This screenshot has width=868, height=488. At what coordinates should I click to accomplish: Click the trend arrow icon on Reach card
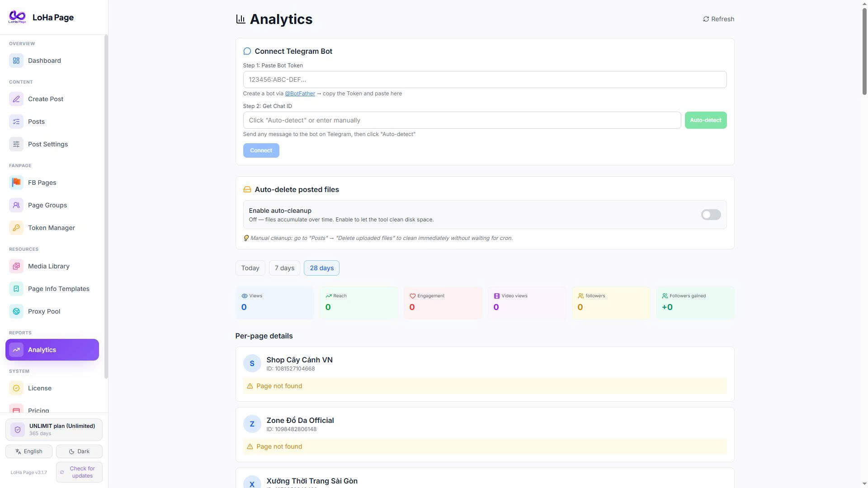[x=329, y=296]
